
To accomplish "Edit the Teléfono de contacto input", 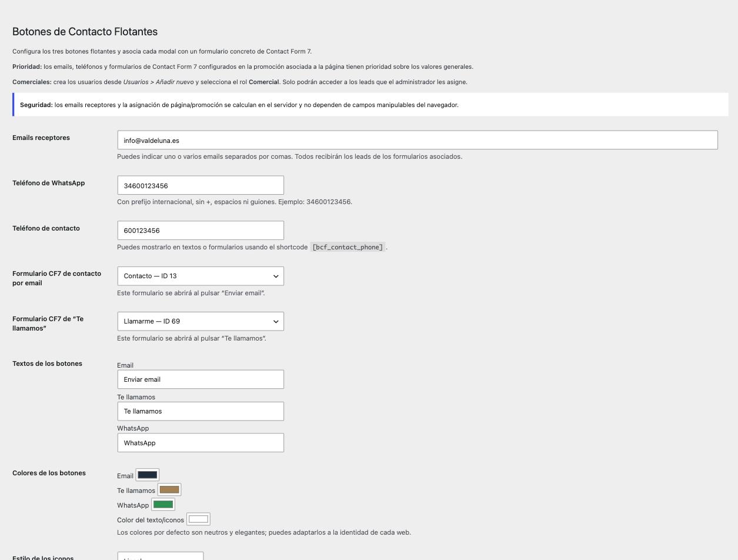I will 201,231.
